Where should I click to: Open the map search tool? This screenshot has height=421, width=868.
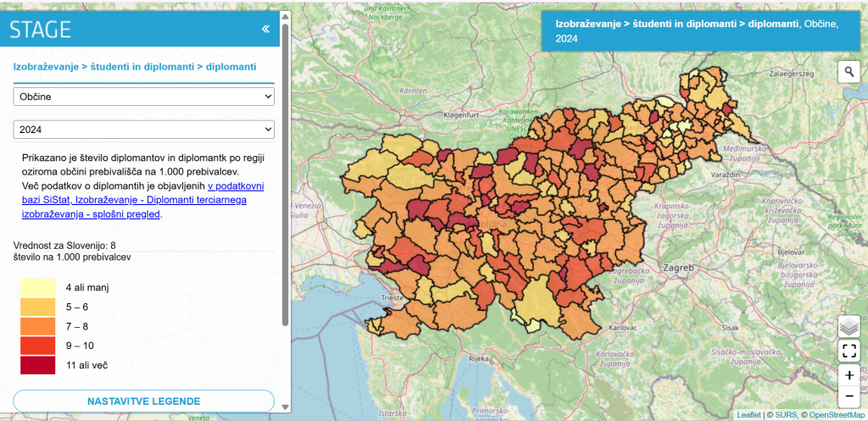coord(849,72)
